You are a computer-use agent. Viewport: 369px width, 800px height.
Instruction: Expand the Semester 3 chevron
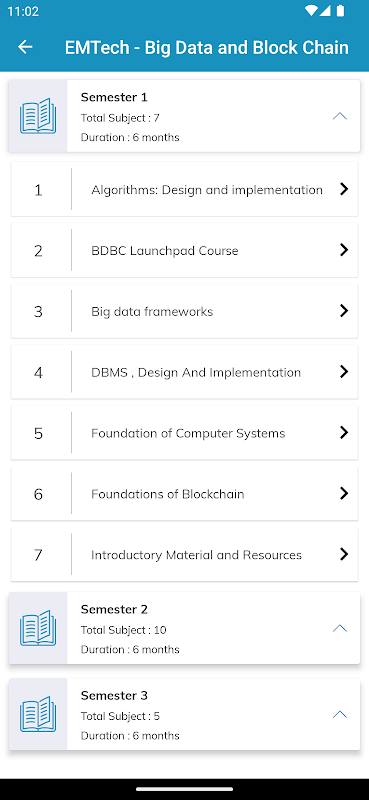(x=340, y=714)
